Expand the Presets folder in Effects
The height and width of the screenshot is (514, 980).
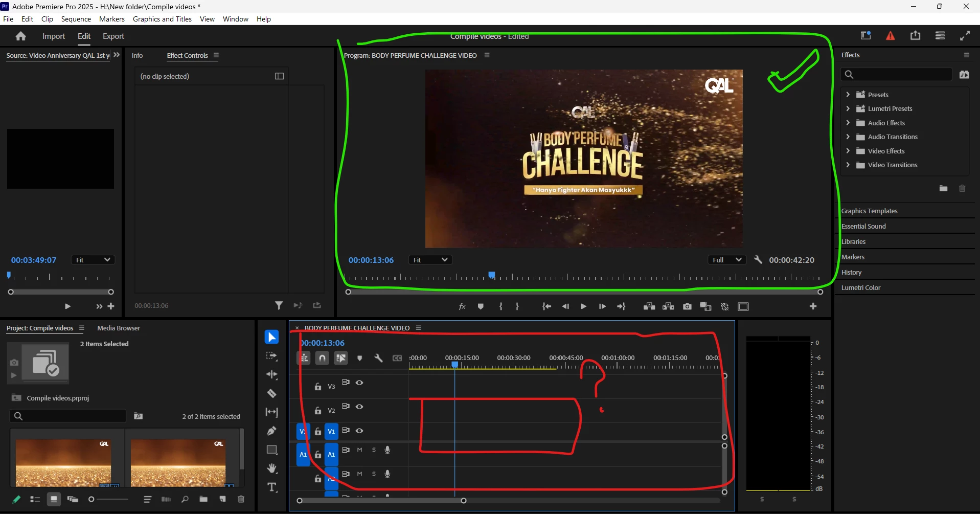coord(848,95)
